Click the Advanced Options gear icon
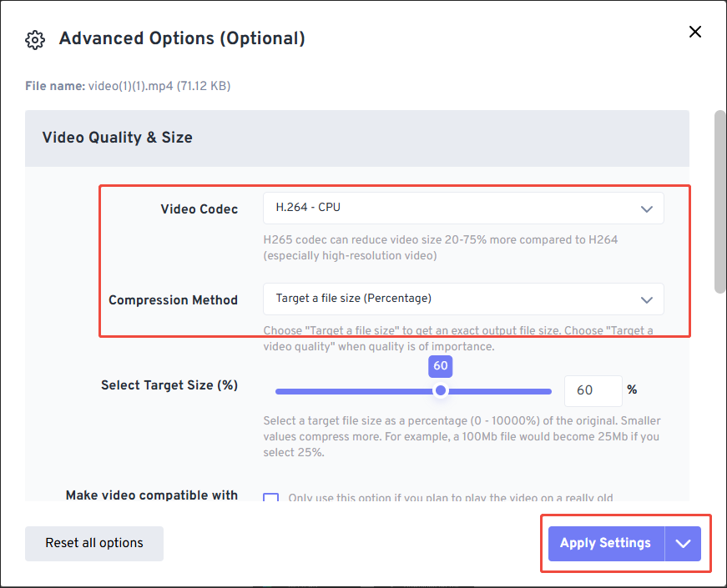The image size is (727, 588). [x=35, y=39]
